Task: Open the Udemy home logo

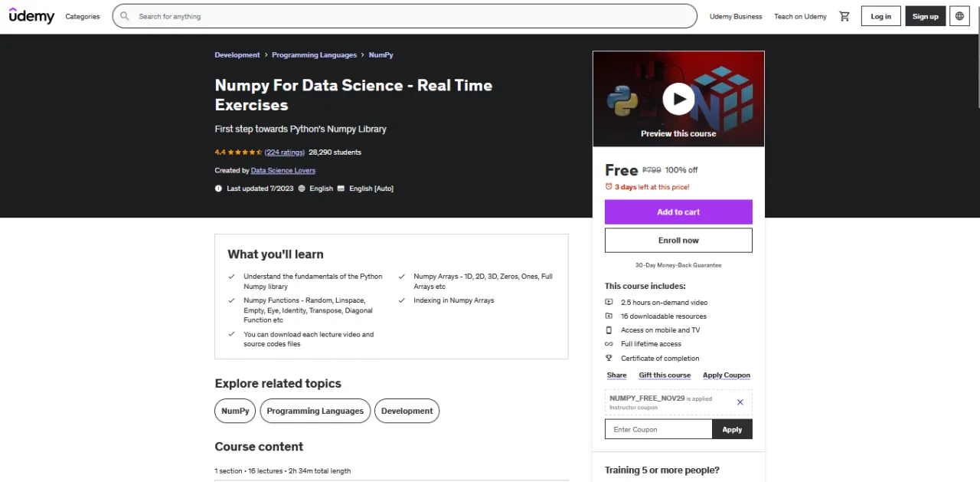Action: (31, 15)
